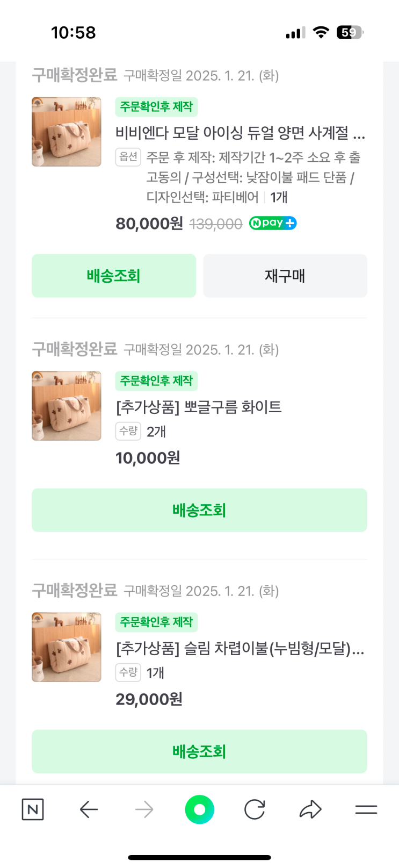Open the 뽀글구름 화이트 product title

pyautogui.click(x=199, y=407)
